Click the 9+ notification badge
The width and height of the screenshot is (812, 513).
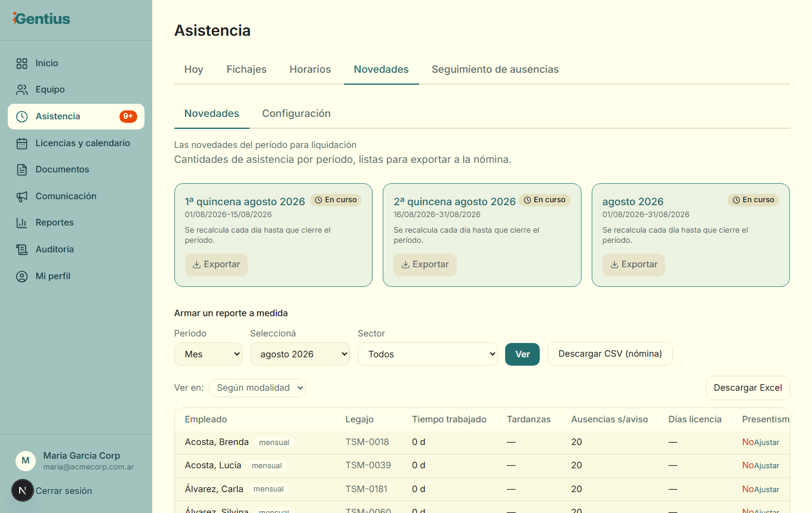[x=128, y=116]
